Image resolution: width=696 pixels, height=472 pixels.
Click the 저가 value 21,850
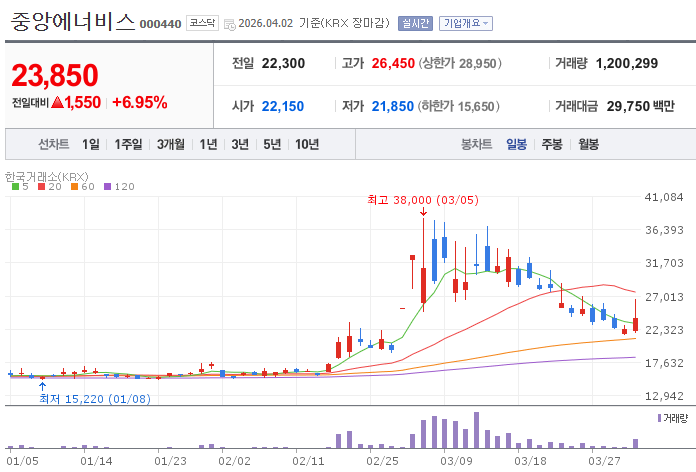(x=392, y=107)
